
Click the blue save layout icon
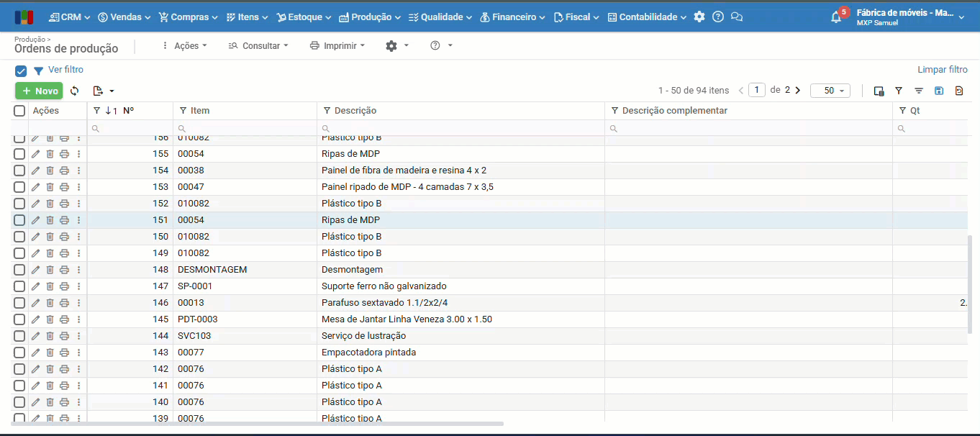point(939,91)
